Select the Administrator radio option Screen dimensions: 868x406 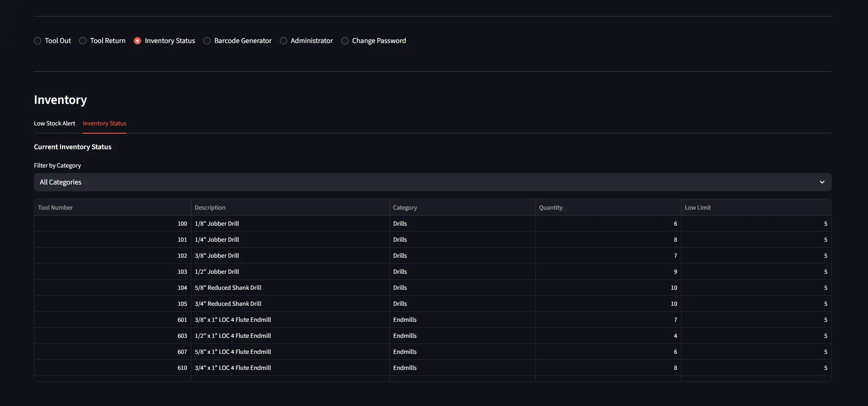(x=284, y=41)
